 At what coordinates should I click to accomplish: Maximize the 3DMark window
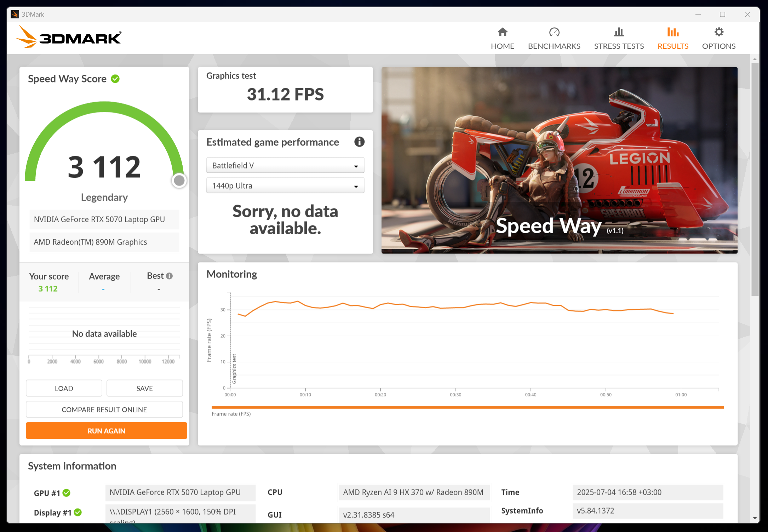[722, 14]
